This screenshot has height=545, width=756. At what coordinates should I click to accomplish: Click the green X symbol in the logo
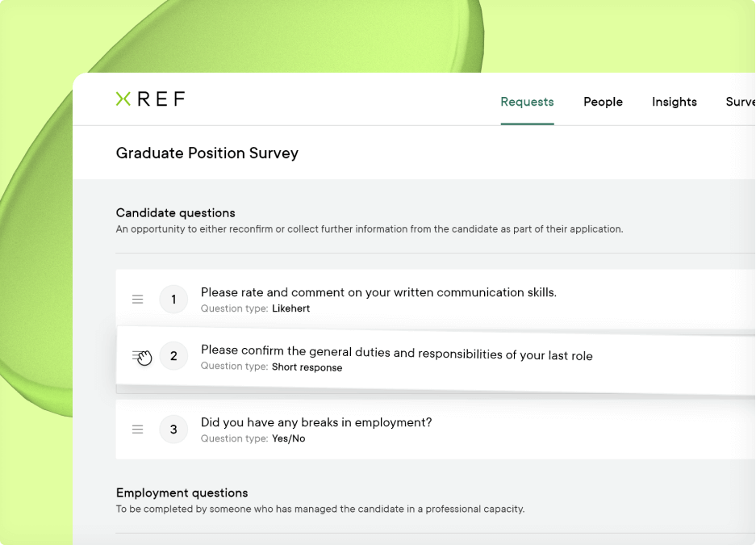[x=123, y=99]
